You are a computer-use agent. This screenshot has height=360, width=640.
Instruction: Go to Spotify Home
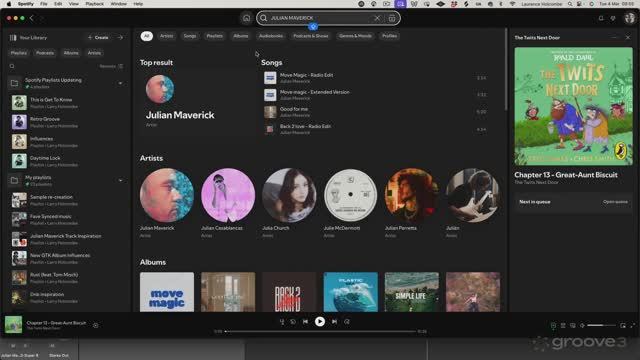pyautogui.click(x=247, y=18)
